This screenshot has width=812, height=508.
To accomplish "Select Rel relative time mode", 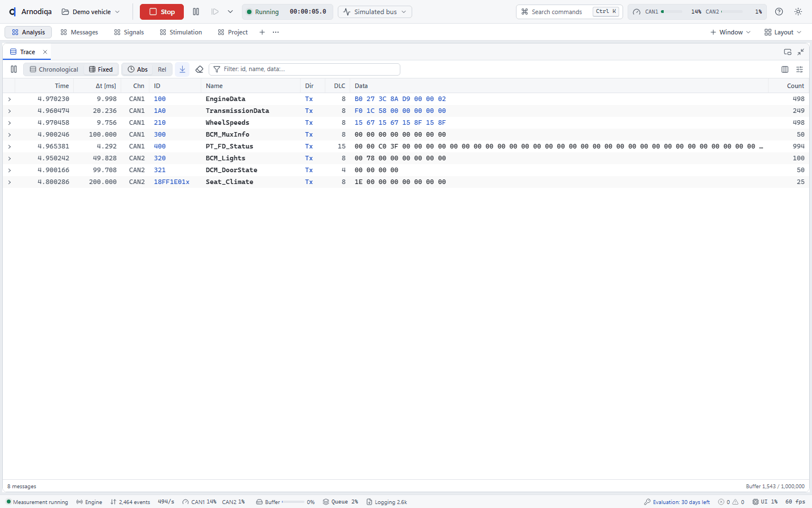I will click(x=162, y=69).
